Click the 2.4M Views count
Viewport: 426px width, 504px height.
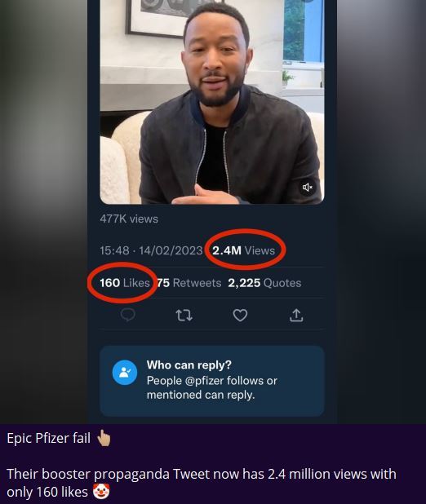point(243,250)
